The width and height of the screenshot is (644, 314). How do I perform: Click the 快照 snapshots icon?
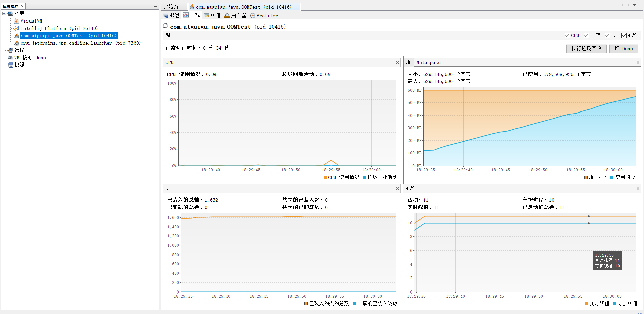click(x=10, y=65)
